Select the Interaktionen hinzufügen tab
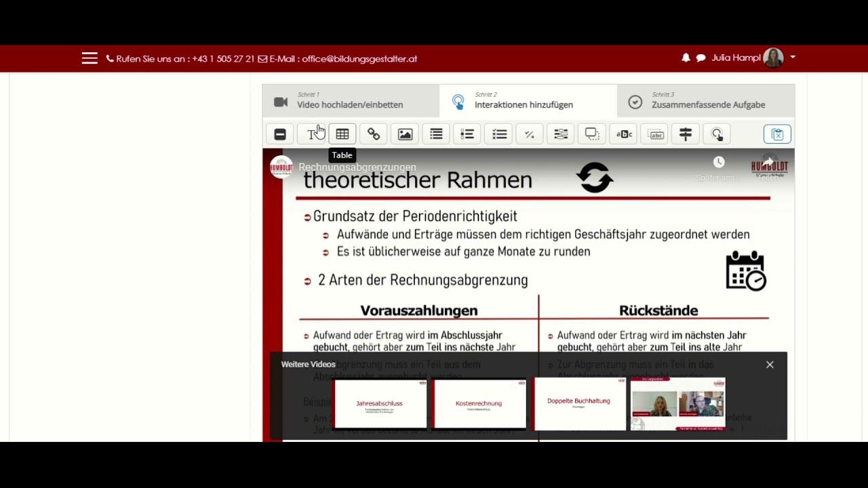 (x=528, y=100)
